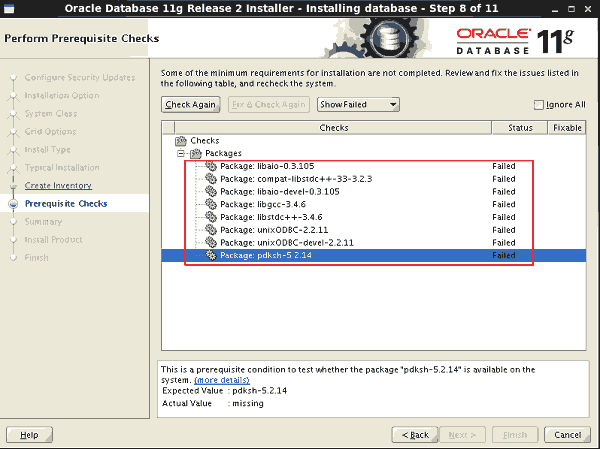Collapse the Packages tree node
Image resolution: width=600 pixels, height=449 pixels.
pos(181,153)
